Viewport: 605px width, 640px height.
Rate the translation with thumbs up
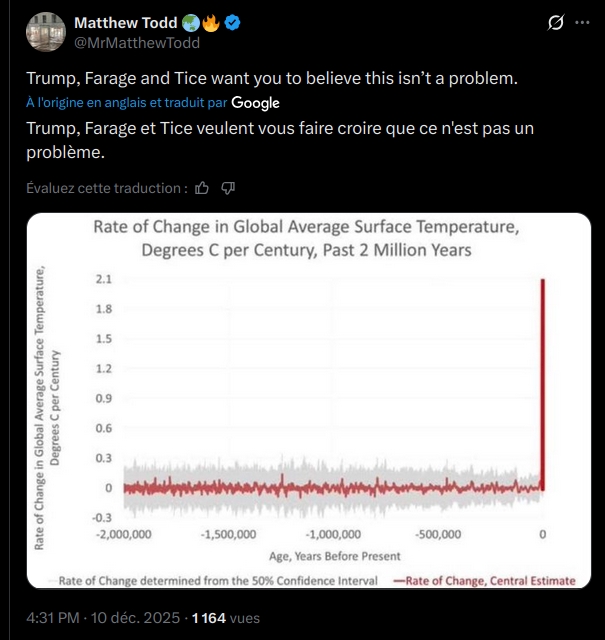(x=203, y=187)
